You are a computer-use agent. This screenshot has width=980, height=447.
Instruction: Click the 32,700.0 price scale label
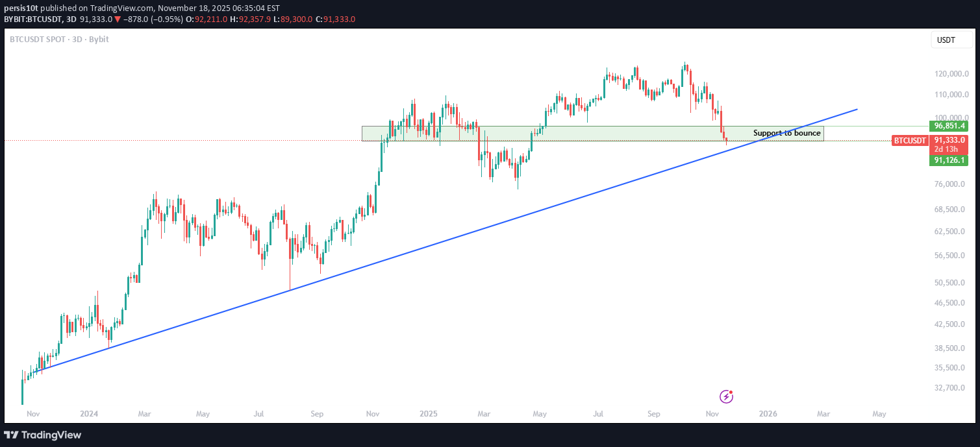950,388
